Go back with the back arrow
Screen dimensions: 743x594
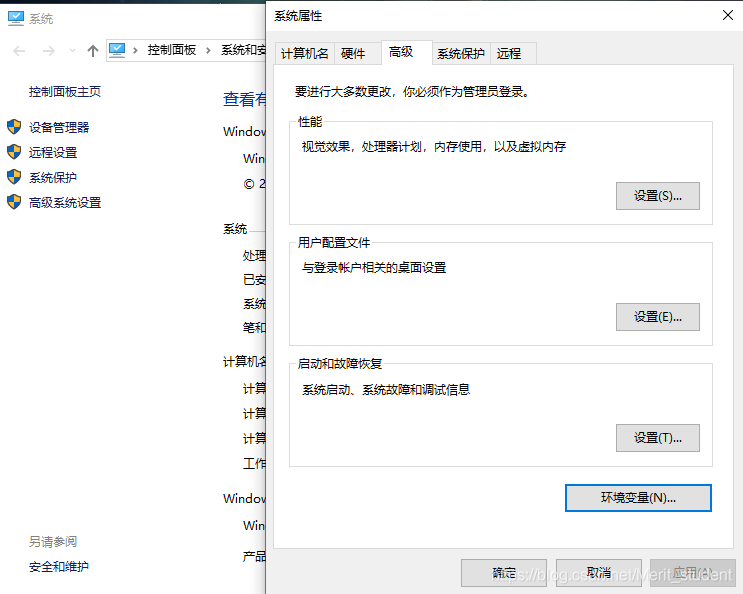pyautogui.click(x=19, y=51)
